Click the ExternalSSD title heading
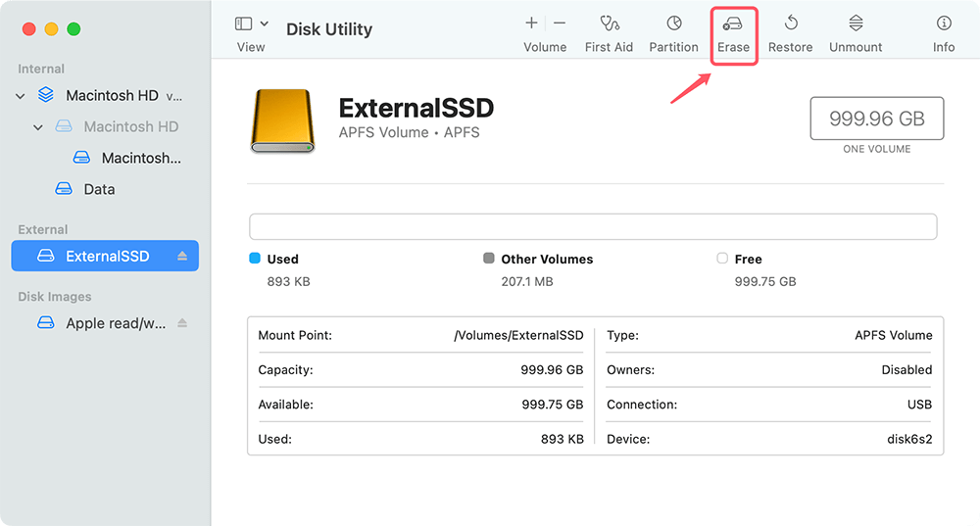Image resolution: width=980 pixels, height=526 pixels. (416, 108)
